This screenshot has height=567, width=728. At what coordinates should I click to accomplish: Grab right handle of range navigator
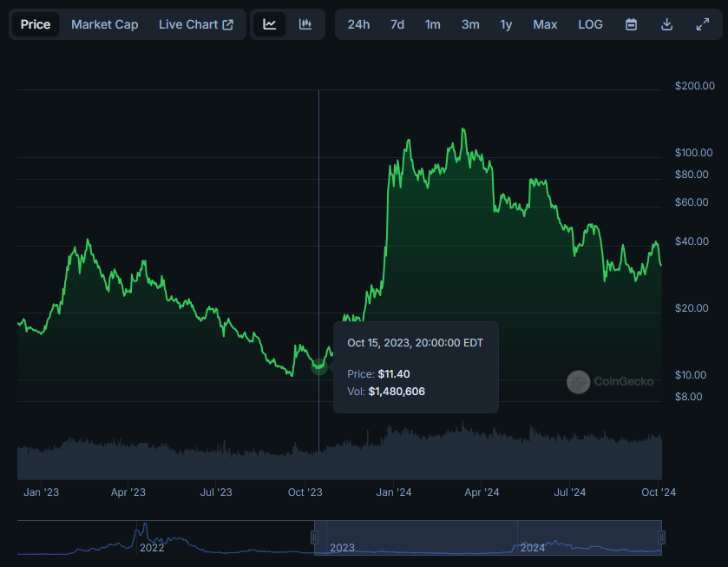pos(661,537)
